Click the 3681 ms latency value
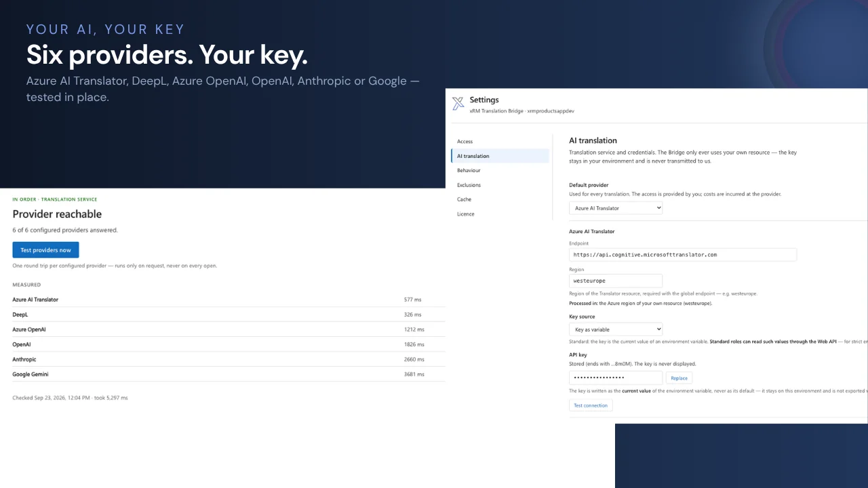The image size is (868, 488). (414, 374)
